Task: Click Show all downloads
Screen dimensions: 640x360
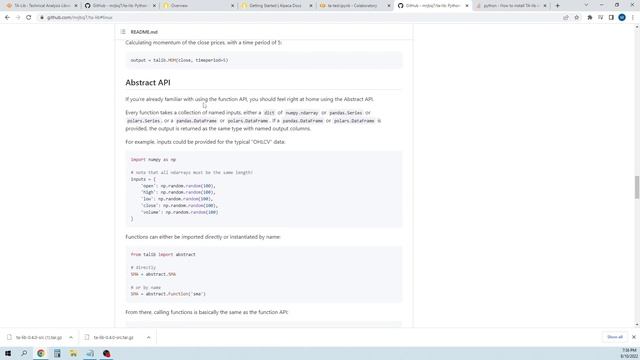Action: (x=615, y=337)
